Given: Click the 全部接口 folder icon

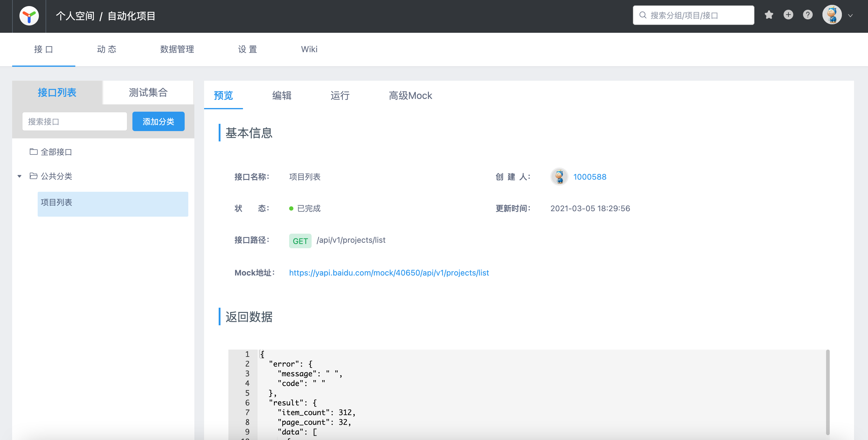Looking at the screenshot, I should [x=33, y=152].
